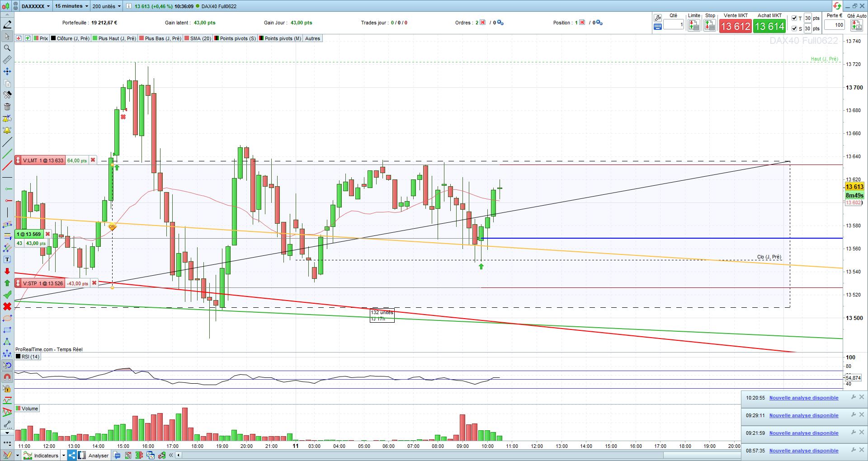Toggle Clôture (J, Pré) indicator

tap(70, 38)
